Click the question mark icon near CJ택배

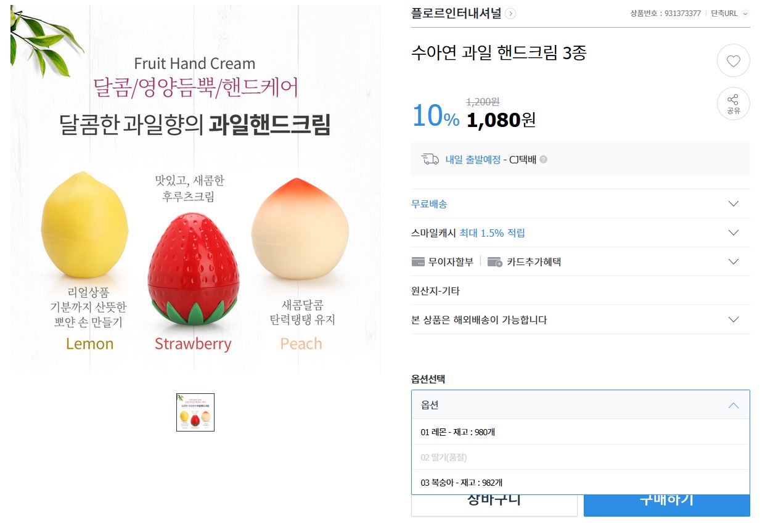pyautogui.click(x=543, y=160)
